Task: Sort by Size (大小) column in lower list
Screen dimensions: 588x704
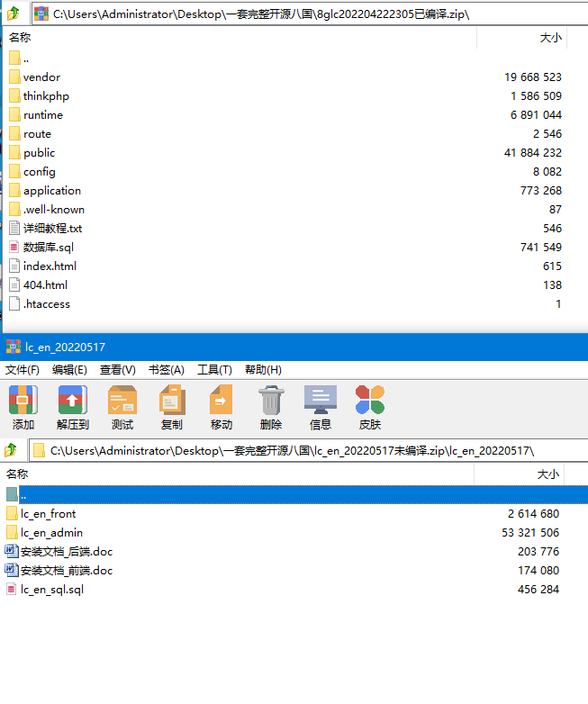Action: click(547, 474)
